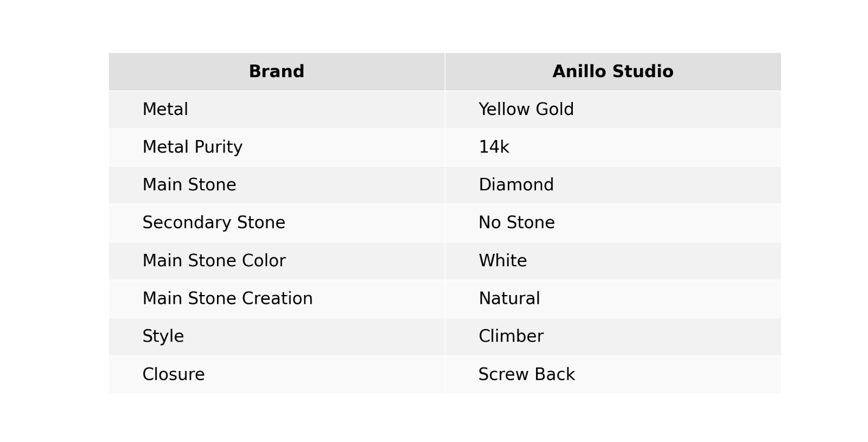This screenshot has height=442, width=868.
Task: Select the Main Stone Color label
Action: (214, 261)
